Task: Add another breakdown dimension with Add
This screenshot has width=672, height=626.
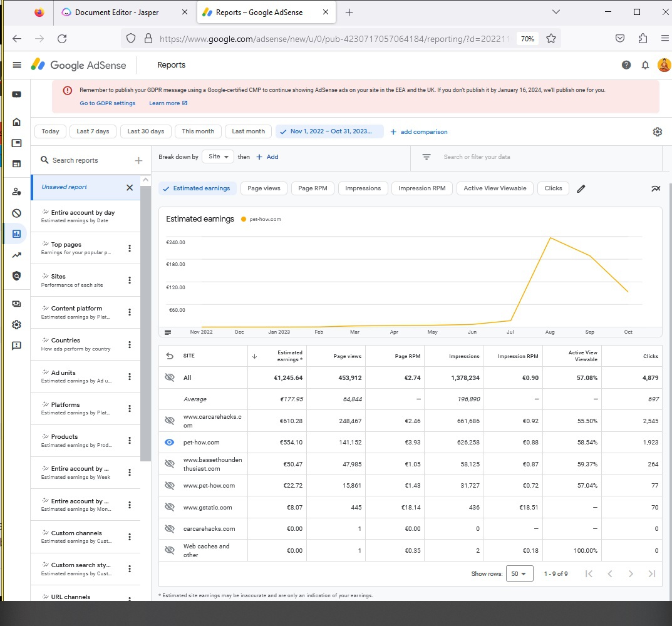Action: tap(267, 157)
